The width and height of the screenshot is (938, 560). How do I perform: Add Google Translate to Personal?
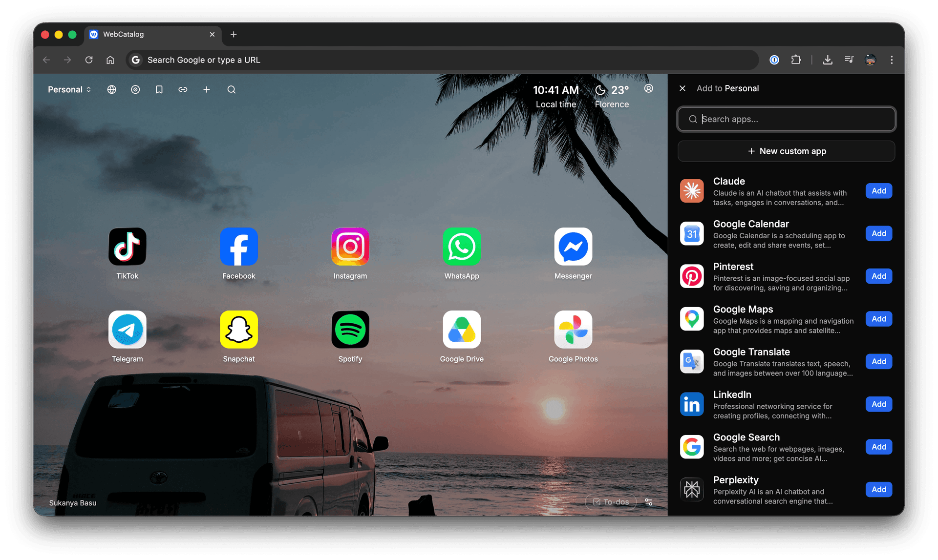click(878, 361)
